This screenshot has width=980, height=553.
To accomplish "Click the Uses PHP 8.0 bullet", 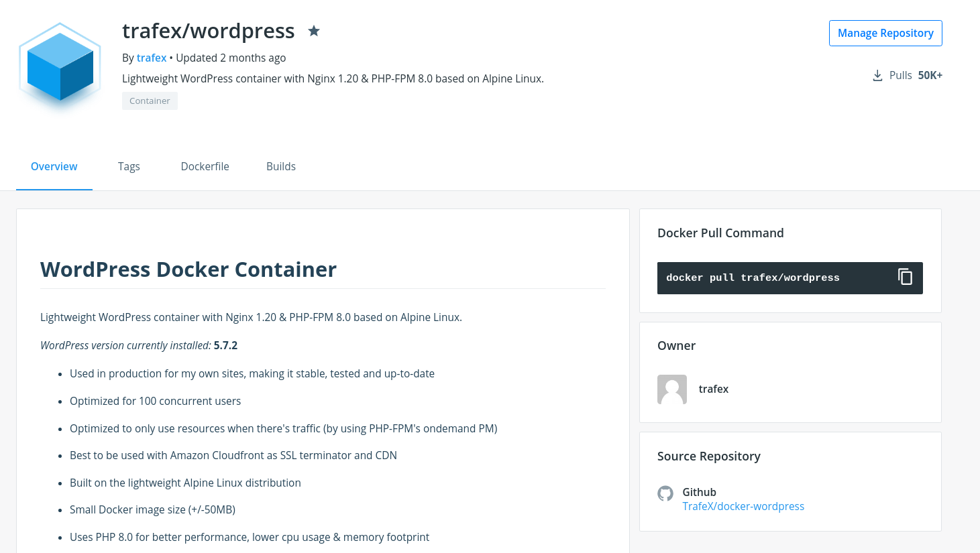I will (250, 537).
